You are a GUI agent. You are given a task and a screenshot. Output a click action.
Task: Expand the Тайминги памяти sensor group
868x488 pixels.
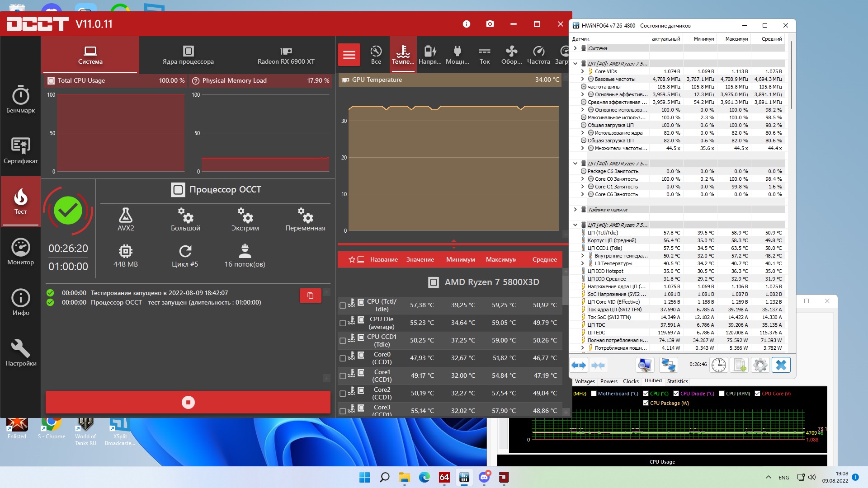[x=575, y=210]
